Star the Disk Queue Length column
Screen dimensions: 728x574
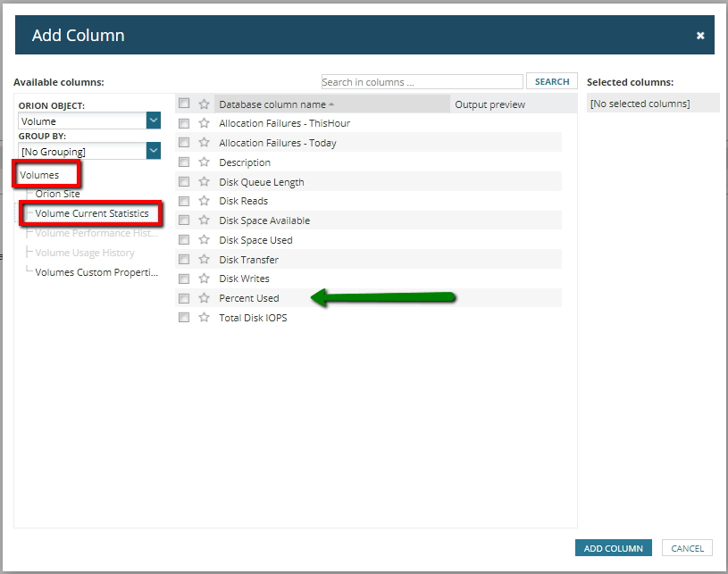204,181
